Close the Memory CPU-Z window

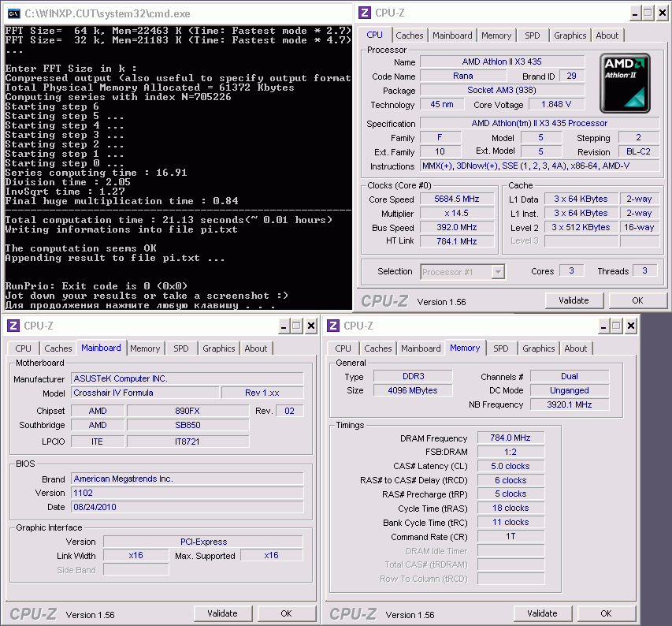click(x=631, y=326)
